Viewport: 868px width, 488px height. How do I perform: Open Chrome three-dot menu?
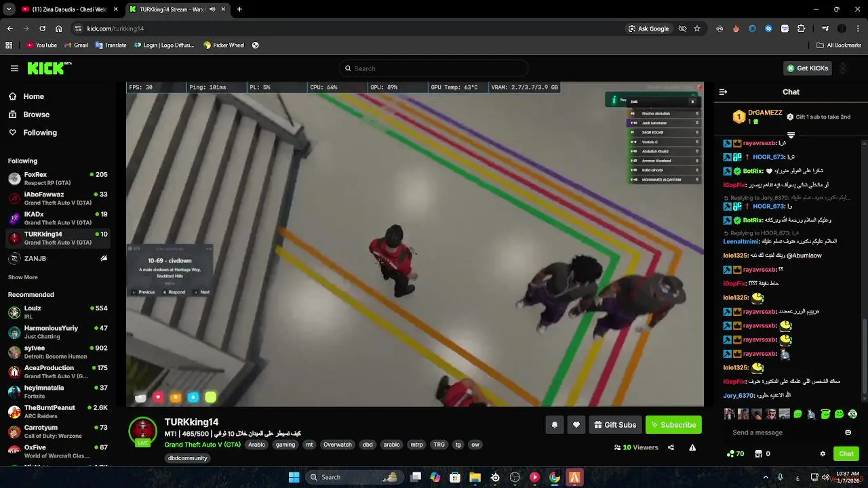[x=858, y=28]
